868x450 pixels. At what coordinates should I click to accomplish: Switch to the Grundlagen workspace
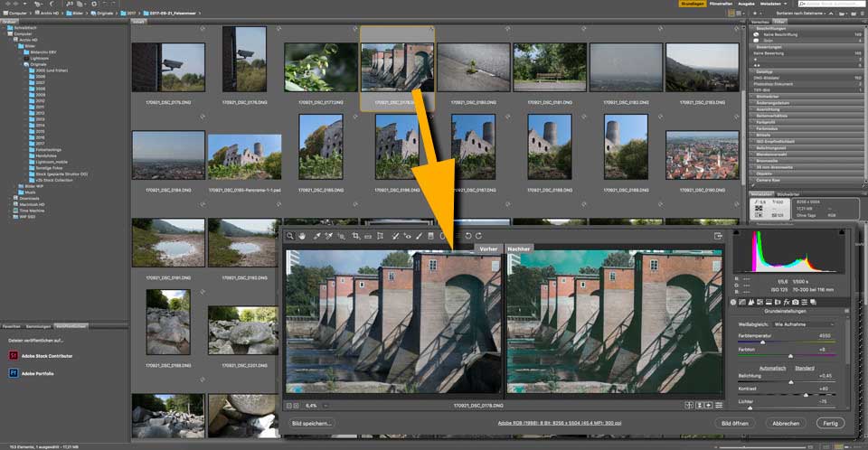(692, 4)
